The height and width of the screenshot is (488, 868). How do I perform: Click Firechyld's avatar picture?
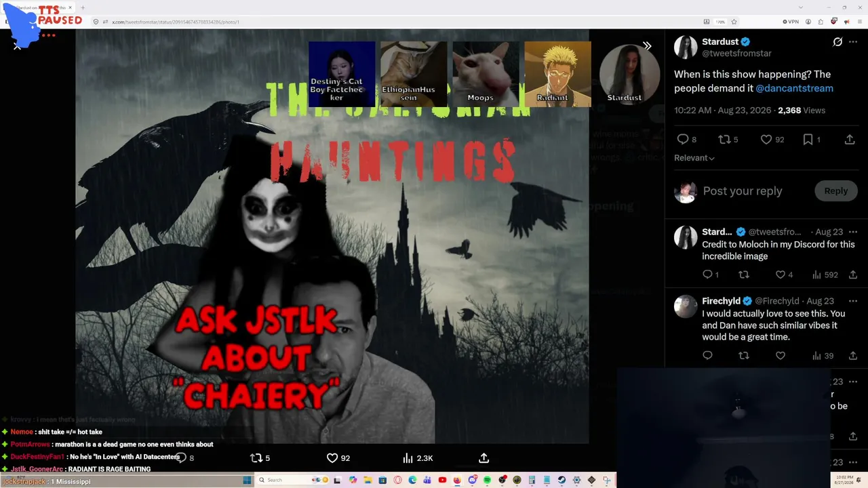coord(686,306)
